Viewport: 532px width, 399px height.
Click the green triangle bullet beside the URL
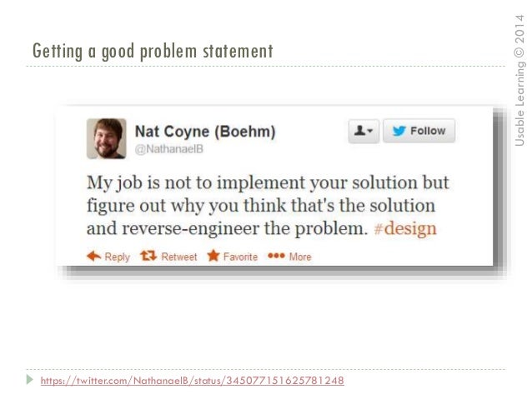point(30,379)
